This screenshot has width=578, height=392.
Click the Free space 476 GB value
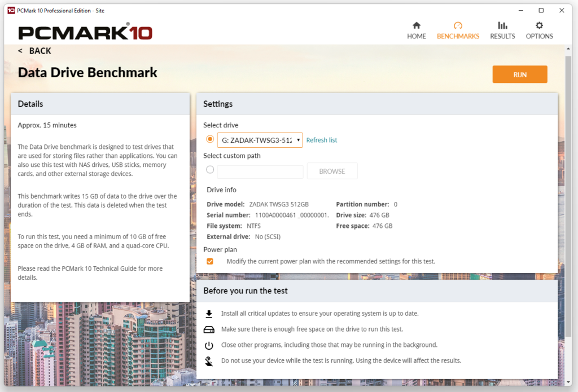point(382,226)
